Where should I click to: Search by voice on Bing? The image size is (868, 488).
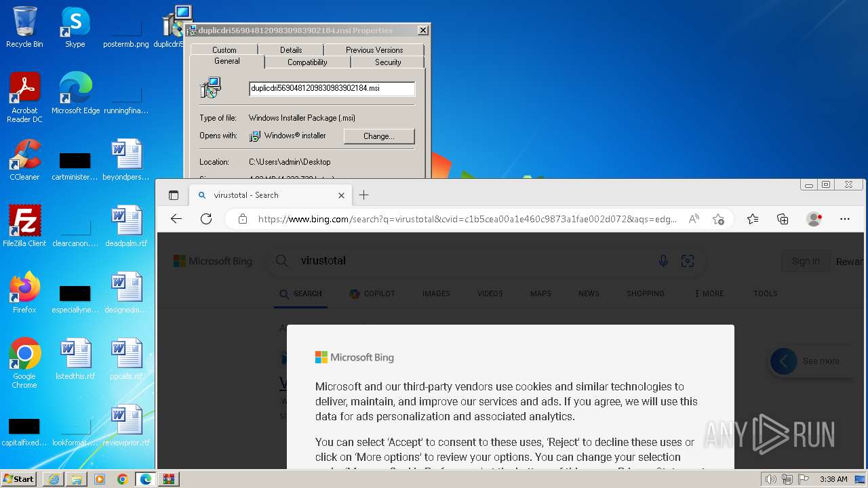pyautogui.click(x=663, y=261)
